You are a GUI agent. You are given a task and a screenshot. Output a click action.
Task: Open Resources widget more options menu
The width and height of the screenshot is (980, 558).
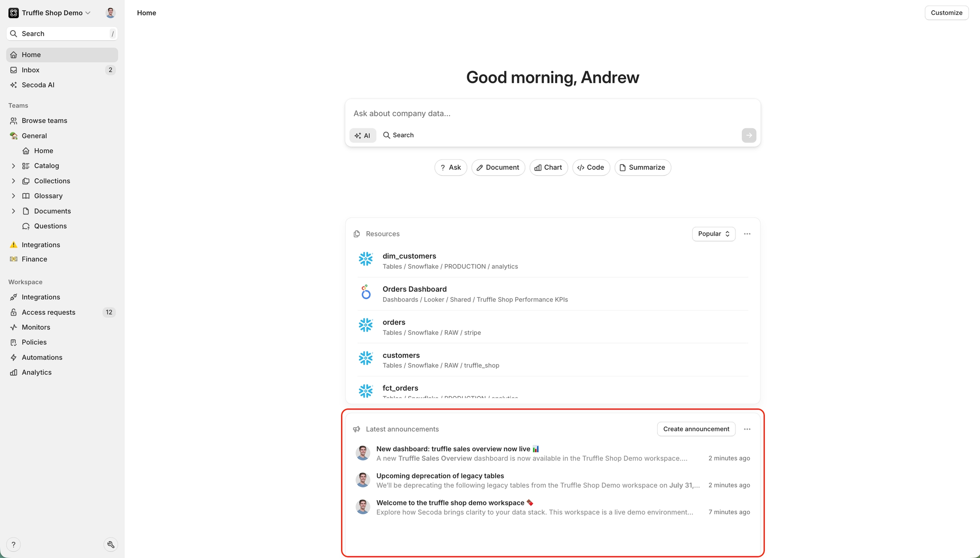pyautogui.click(x=747, y=234)
